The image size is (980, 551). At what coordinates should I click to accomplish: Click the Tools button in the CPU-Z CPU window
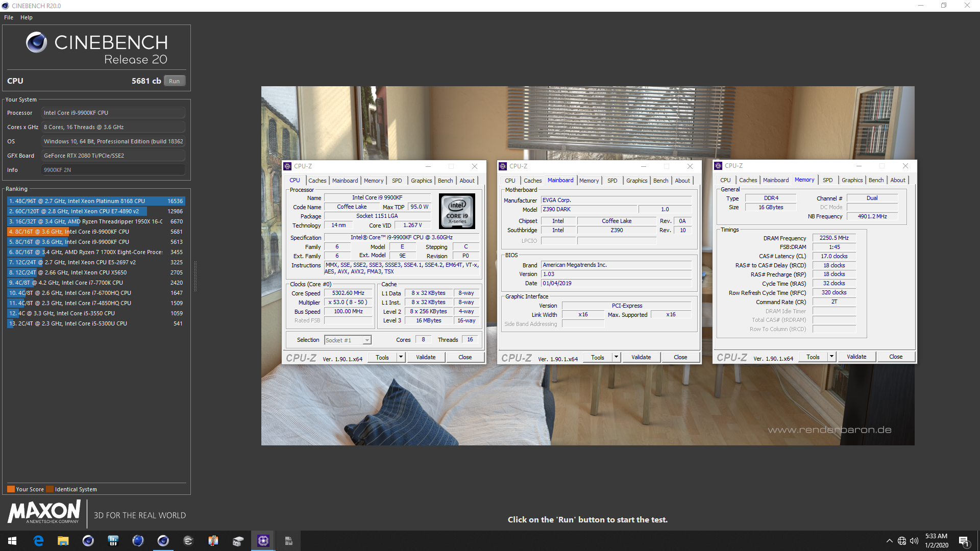pos(382,357)
